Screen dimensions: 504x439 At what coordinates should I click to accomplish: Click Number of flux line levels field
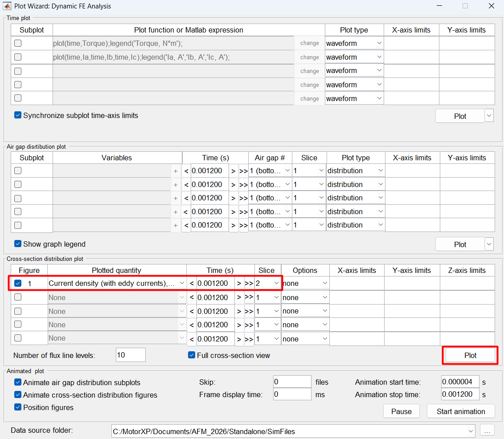(x=131, y=355)
